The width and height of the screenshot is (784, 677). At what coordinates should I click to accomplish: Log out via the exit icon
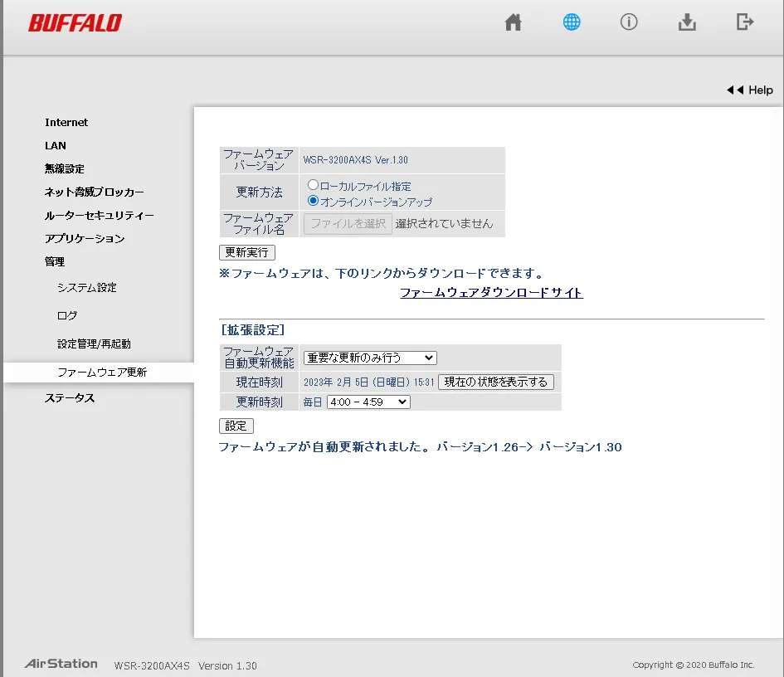click(x=745, y=22)
